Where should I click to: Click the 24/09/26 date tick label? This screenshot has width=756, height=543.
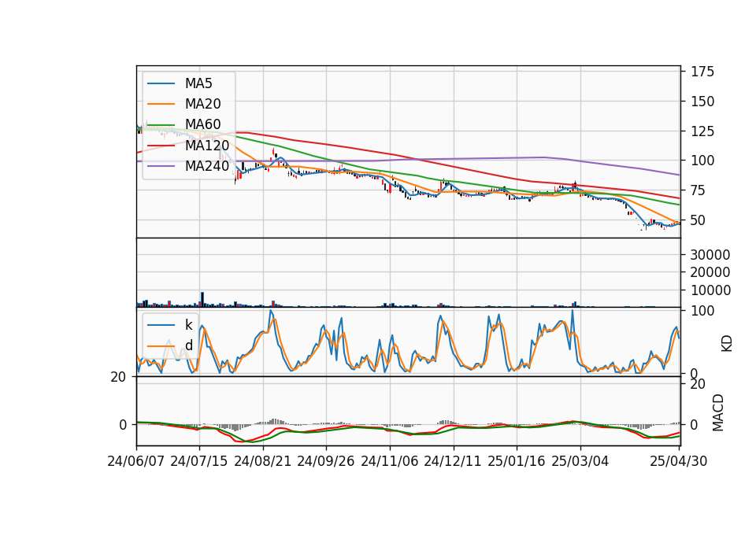point(325,461)
